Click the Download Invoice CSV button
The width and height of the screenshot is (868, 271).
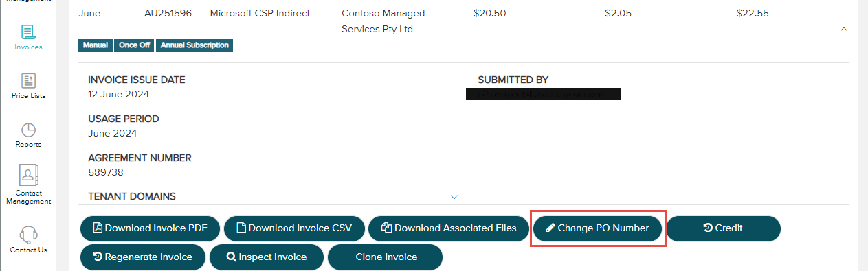[294, 228]
